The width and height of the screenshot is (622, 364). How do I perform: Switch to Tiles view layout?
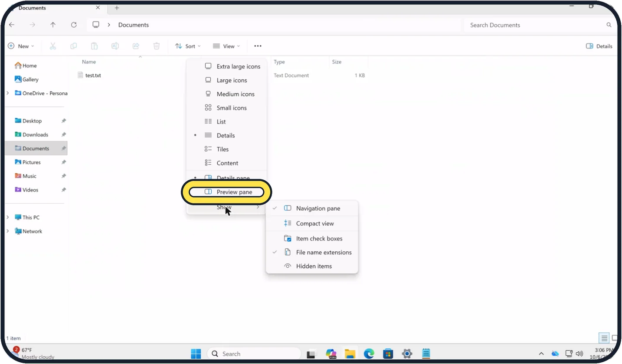point(227,149)
